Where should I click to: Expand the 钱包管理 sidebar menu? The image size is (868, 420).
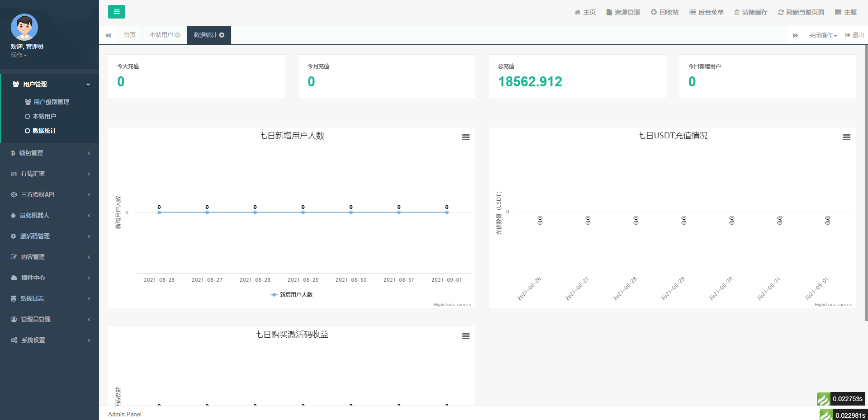(49, 153)
